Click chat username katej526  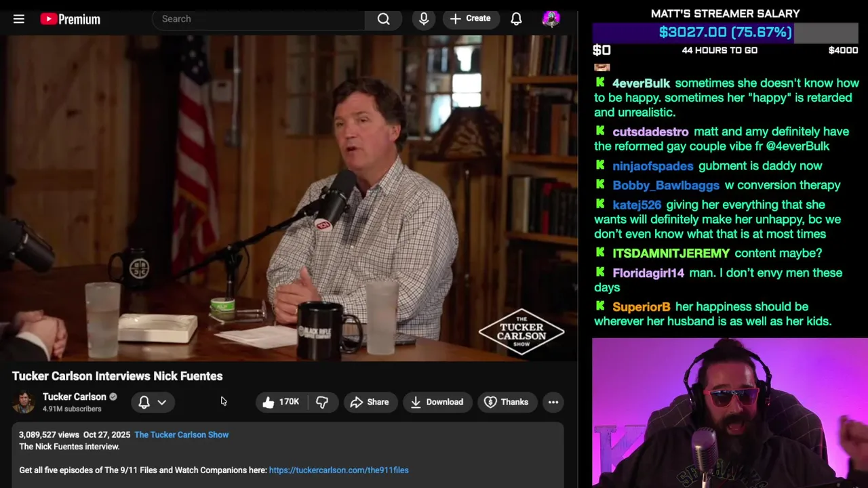pyautogui.click(x=636, y=205)
